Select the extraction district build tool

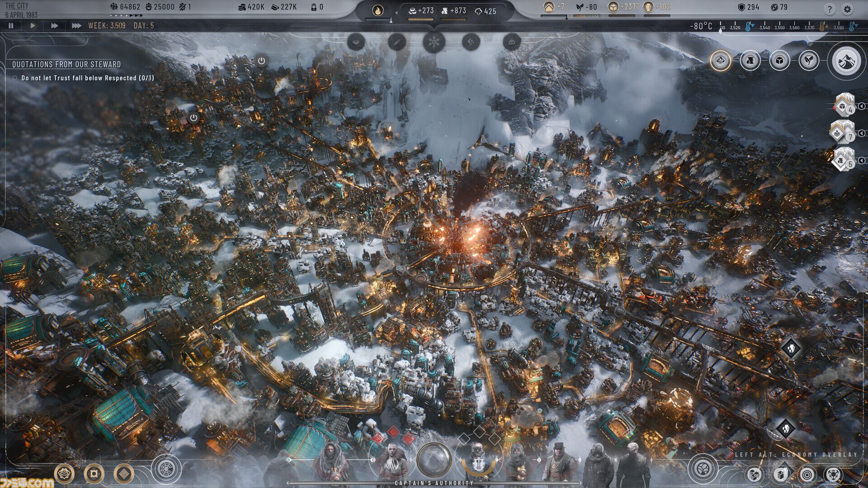(x=750, y=60)
